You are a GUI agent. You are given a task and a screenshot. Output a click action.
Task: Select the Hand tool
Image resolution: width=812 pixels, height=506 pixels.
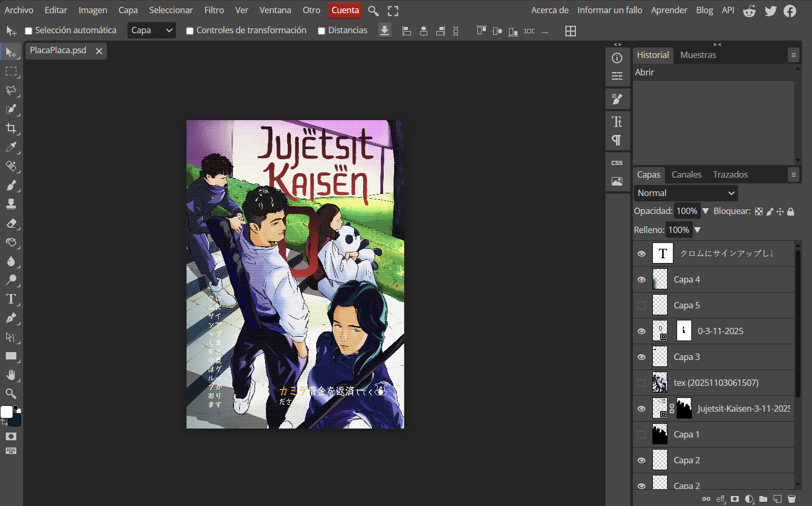tap(11, 375)
